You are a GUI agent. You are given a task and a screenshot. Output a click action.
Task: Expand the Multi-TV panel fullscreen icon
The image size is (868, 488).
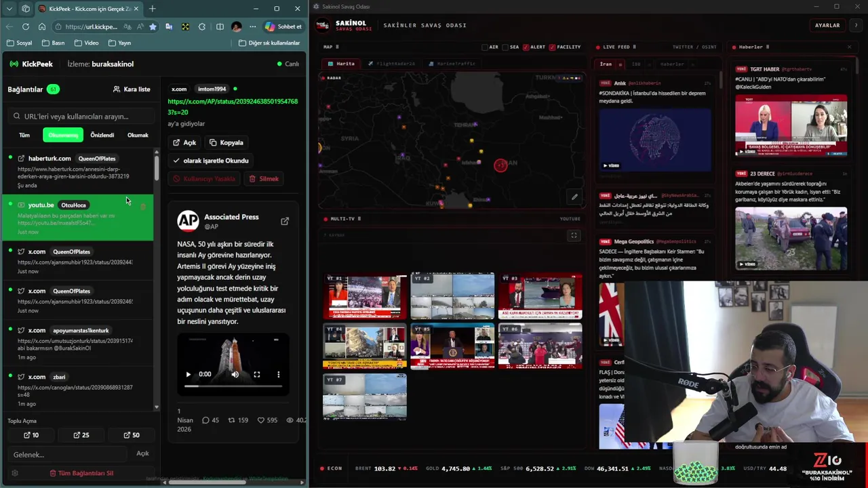tap(574, 236)
